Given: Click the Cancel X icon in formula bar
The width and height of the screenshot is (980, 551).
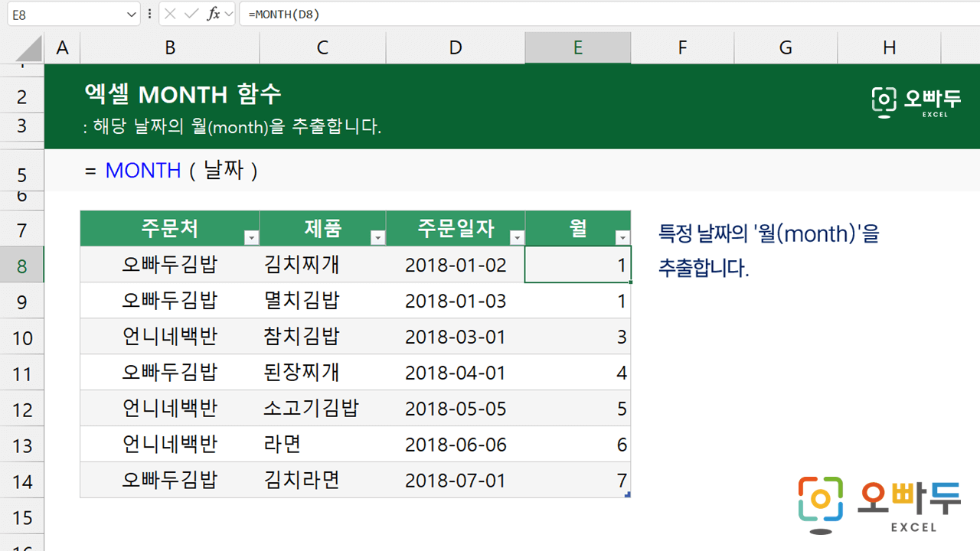Looking at the screenshot, I should pyautogui.click(x=170, y=14).
